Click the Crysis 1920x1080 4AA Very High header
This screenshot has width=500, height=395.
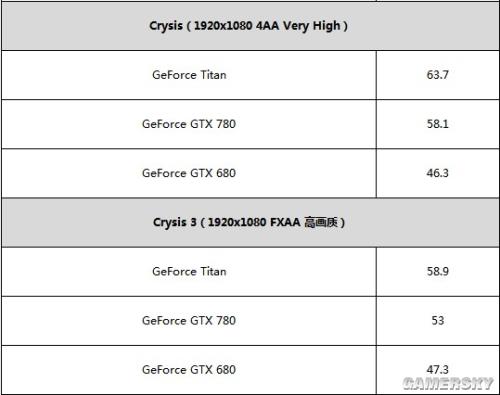(x=248, y=26)
